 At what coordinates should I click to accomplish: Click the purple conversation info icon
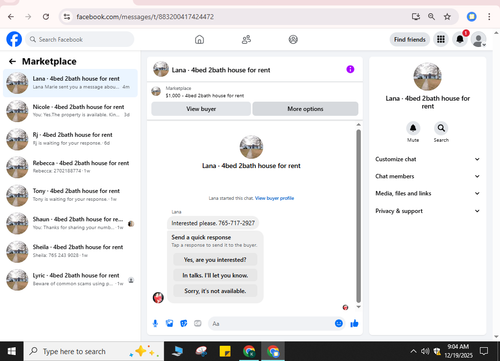pos(350,69)
